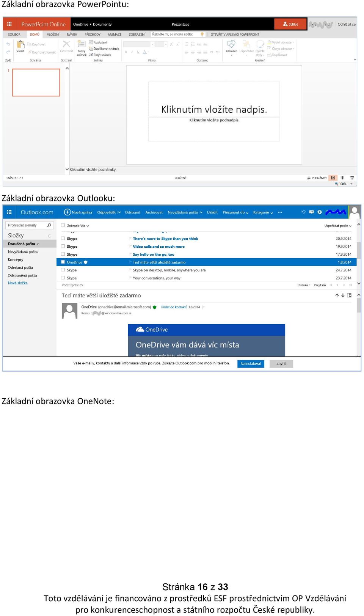
Task: Click Skrýt snímek in ribbon
Action: (x=100, y=55)
